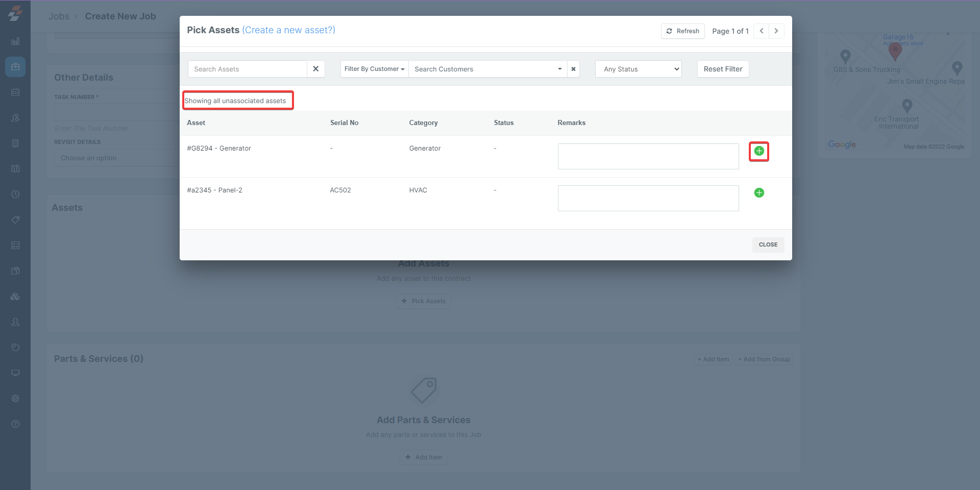The height and width of the screenshot is (490, 980).
Task: Go to Jobs in the breadcrumb
Action: pyautogui.click(x=59, y=16)
